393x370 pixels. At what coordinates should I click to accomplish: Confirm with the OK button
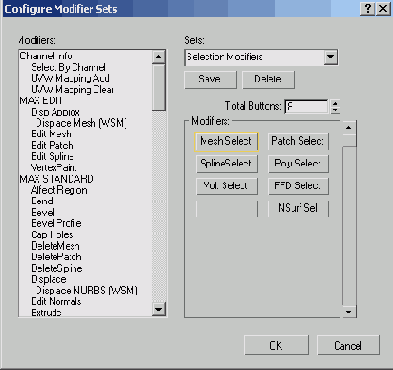[276, 345]
